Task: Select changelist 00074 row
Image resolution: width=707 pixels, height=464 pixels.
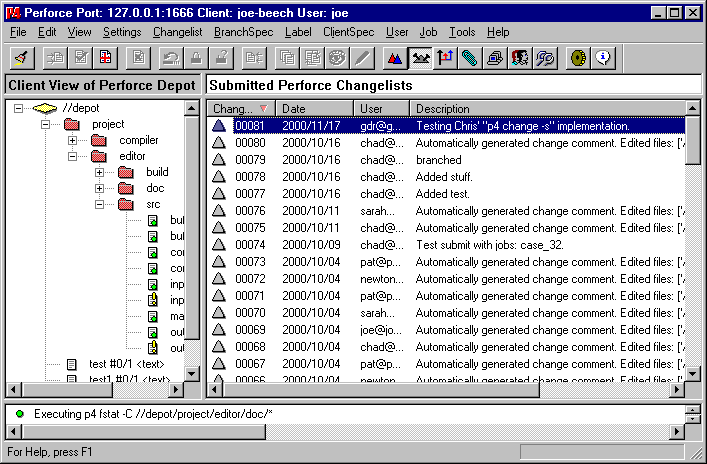Action: click(249, 244)
